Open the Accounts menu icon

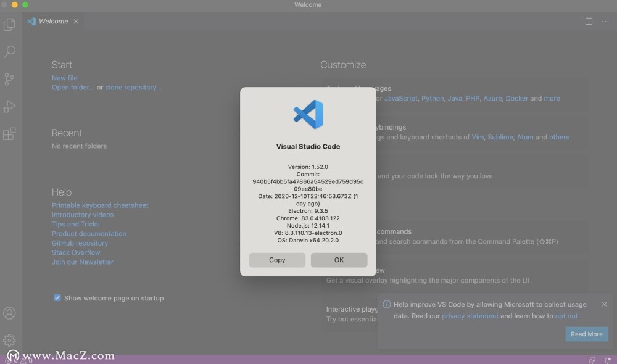9,313
